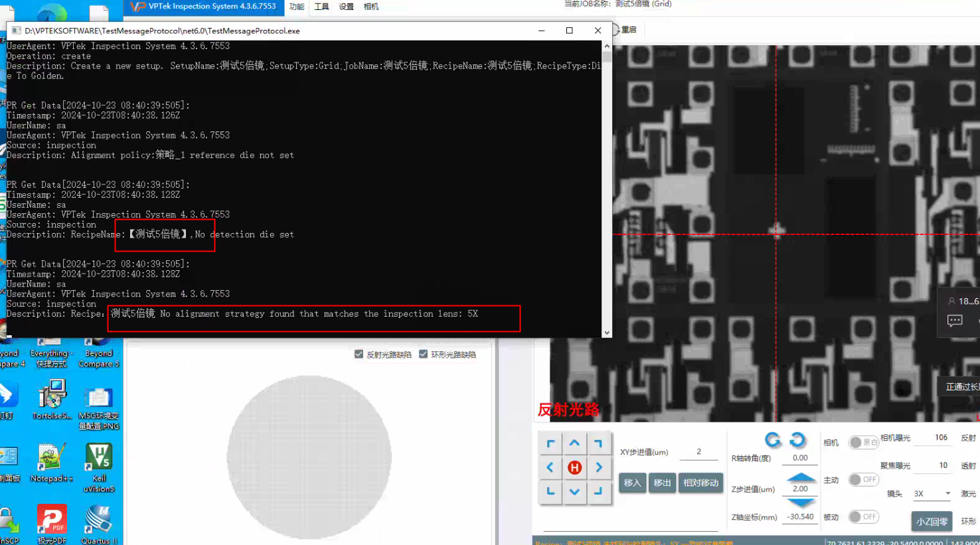The width and height of the screenshot is (980, 545).
Task: Open Notepad++ desktop shortcut
Action: (x=50, y=463)
